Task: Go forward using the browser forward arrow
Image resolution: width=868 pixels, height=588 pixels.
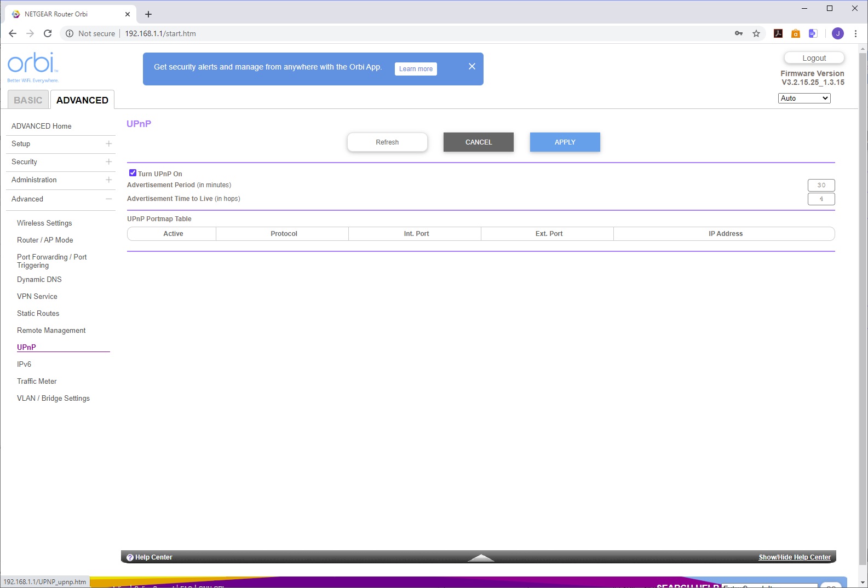Action: (x=30, y=33)
